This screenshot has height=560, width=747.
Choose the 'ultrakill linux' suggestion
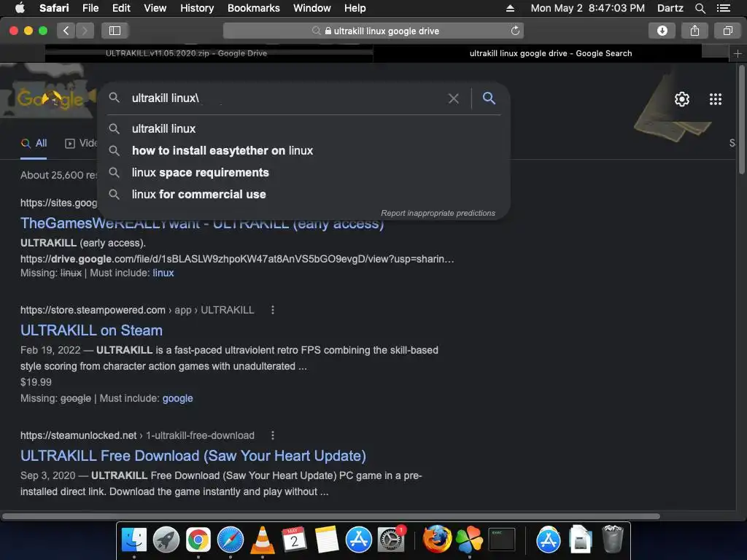pyautogui.click(x=304, y=128)
